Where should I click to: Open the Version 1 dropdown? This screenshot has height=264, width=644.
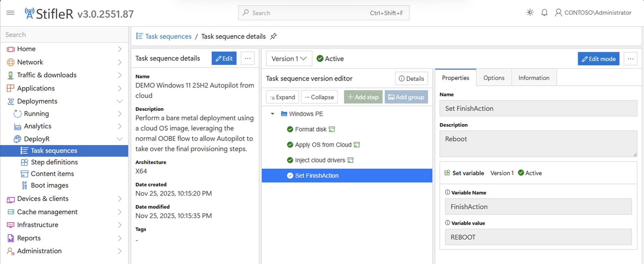[x=289, y=59]
